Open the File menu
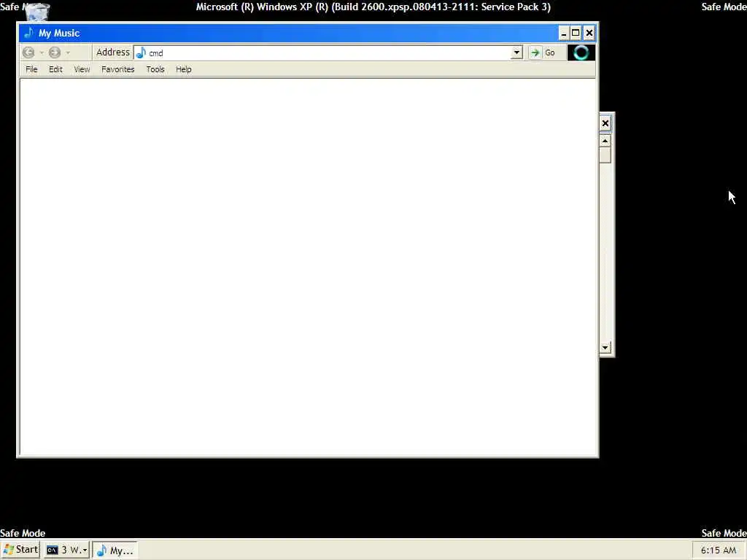Viewport: 747px width, 560px height. coord(31,69)
